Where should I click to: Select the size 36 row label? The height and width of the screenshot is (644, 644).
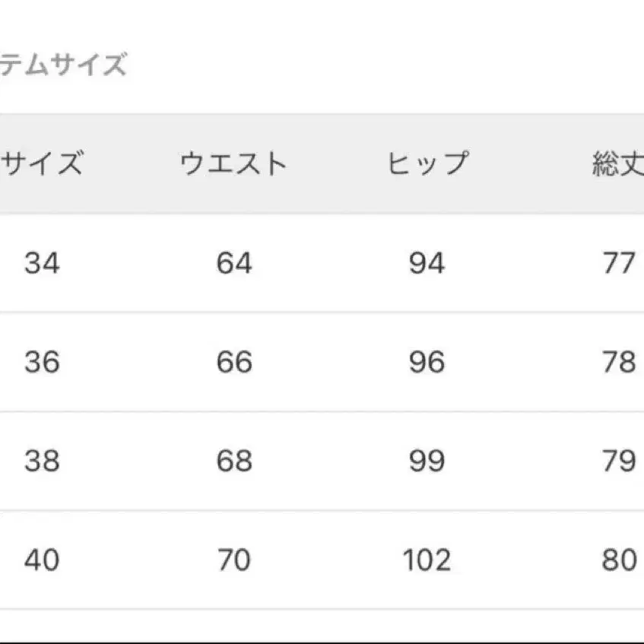pyautogui.click(x=42, y=362)
